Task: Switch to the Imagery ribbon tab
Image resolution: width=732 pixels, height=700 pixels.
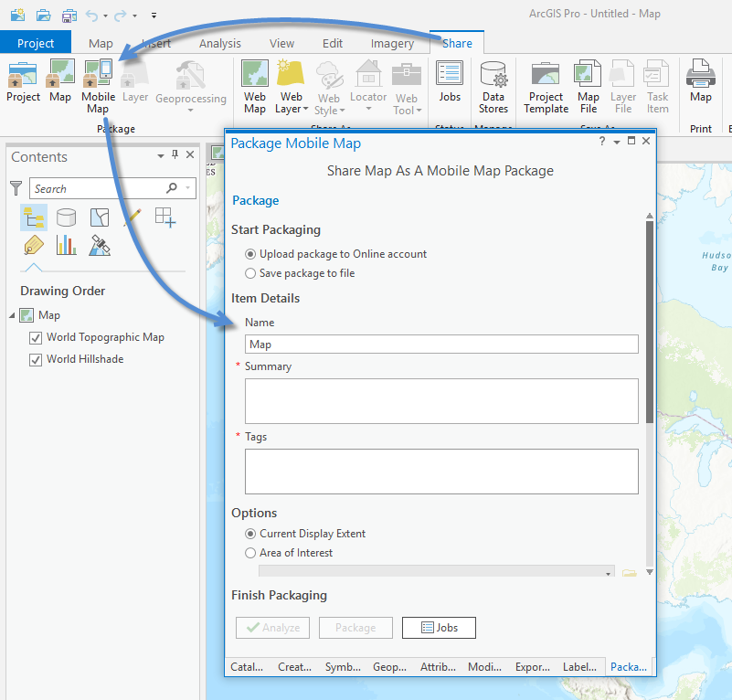Action: point(392,44)
